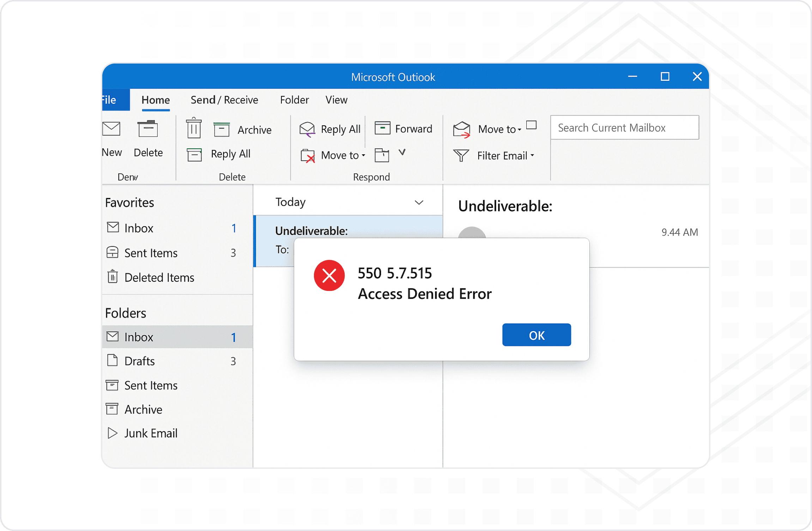Screen dimensions: 812x531
Task: Click the Filter Email funnel icon
Action: [x=461, y=155]
